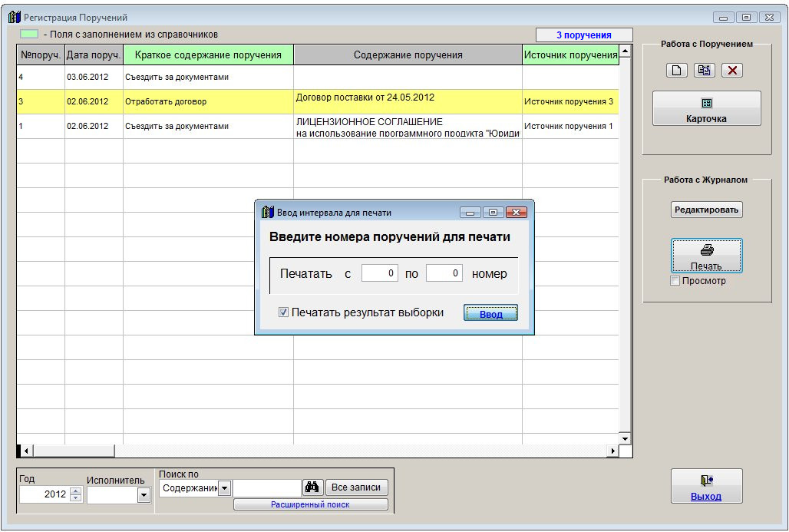Image resolution: width=789 pixels, height=532 pixels.
Task: Click the Печать printer button
Action: pos(706,256)
